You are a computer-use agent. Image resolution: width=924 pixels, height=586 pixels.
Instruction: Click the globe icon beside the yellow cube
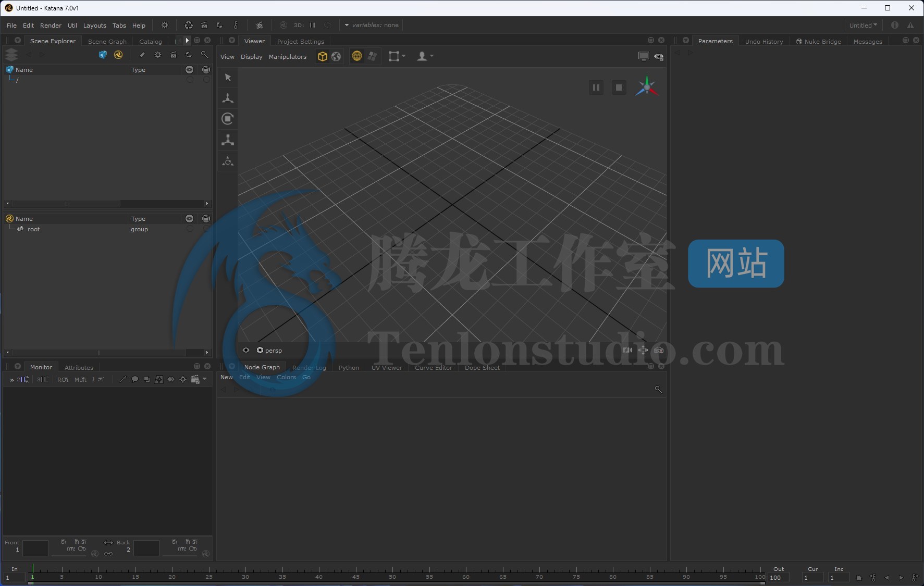tap(336, 56)
